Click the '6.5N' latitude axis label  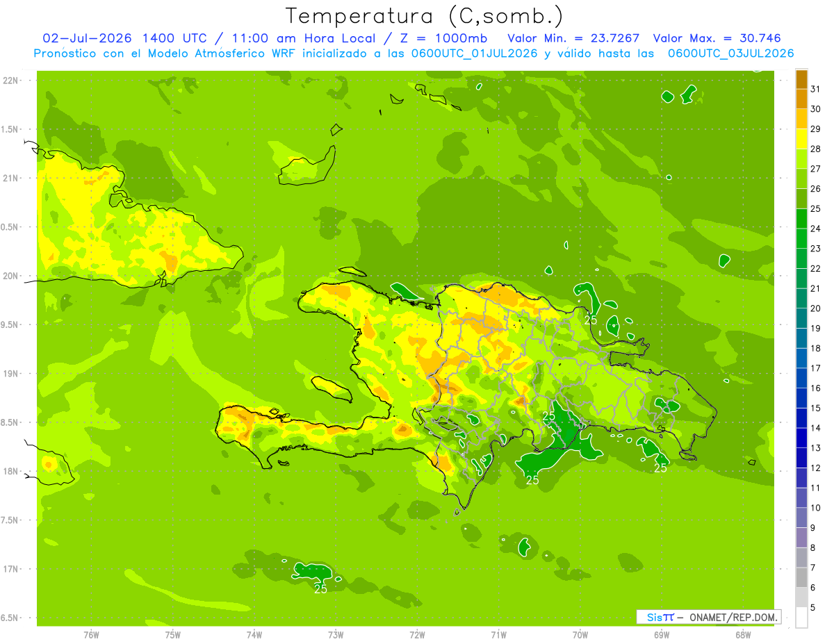tap(10, 618)
